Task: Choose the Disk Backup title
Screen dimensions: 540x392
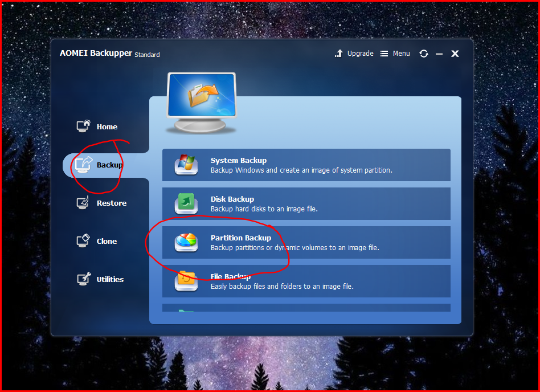Action: tap(232, 199)
